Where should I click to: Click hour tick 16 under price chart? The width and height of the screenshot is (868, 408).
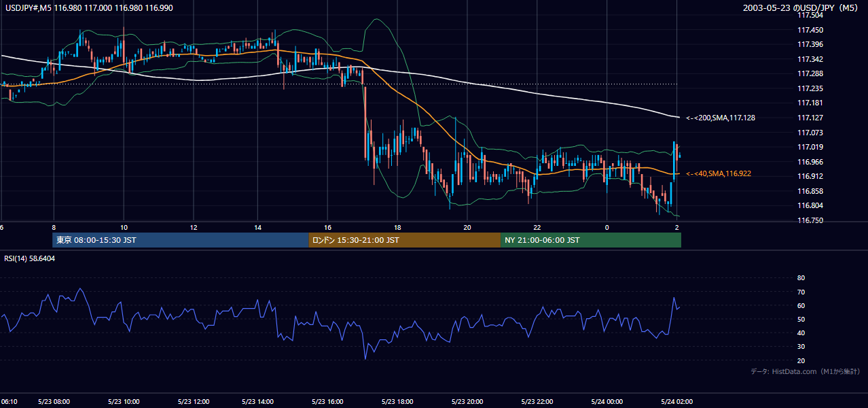(327, 227)
